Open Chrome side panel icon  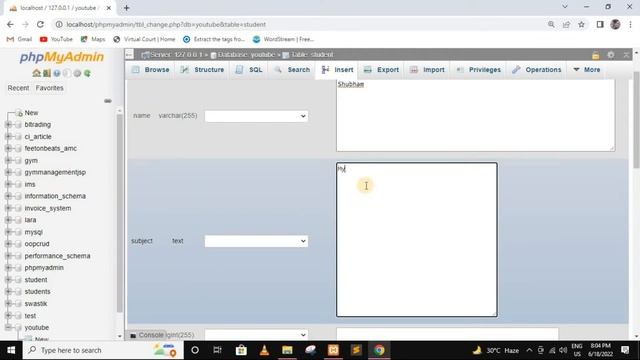point(600,24)
